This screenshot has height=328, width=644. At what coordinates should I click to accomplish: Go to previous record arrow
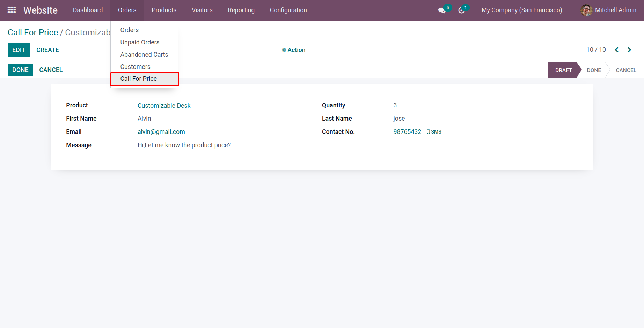pos(617,50)
